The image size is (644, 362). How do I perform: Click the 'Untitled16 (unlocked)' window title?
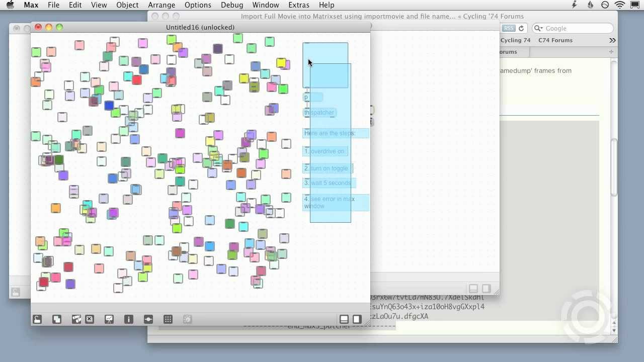[x=200, y=27]
